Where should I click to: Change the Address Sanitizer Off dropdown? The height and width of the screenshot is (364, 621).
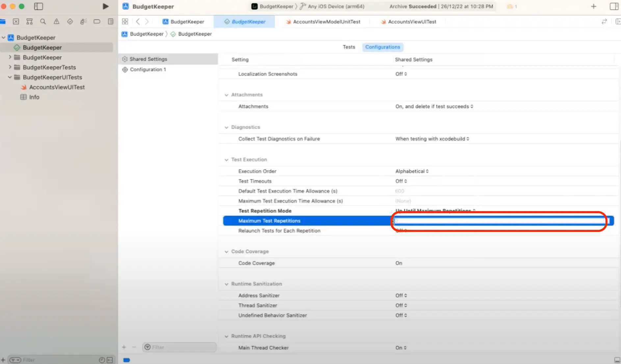click(401, 296)
